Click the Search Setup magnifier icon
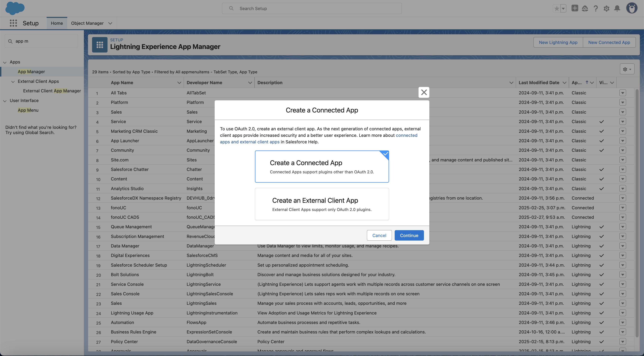The image size is (644, 356). click(x=231, y=9)
